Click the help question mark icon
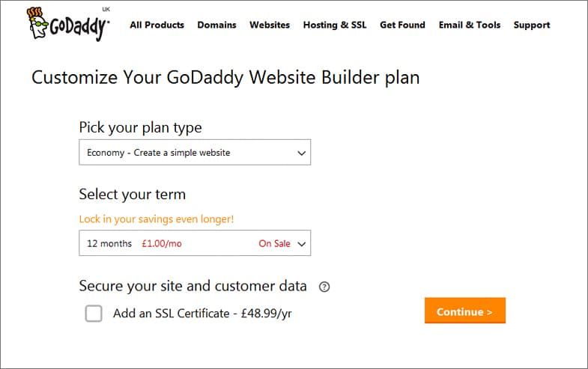Image resolution: width=588 pixels, height=369 pixels. tap(324, 287)
